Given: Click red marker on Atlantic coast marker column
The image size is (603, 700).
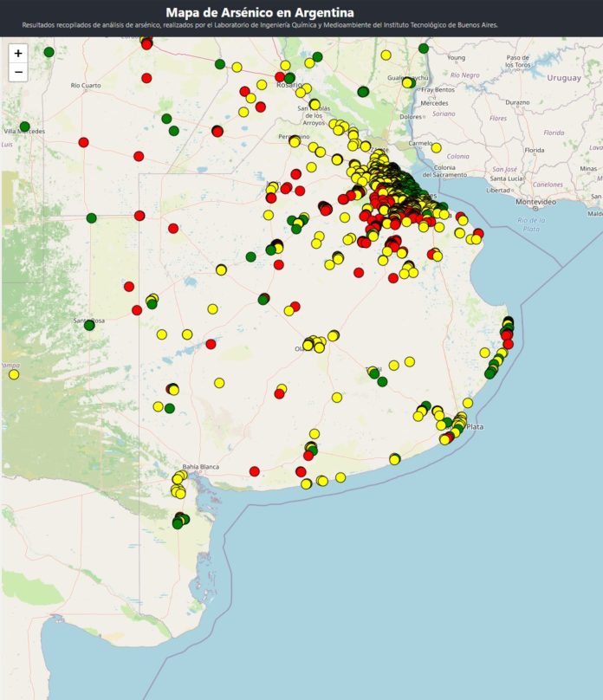Looking at the screenshot, I should click(508, 344).
